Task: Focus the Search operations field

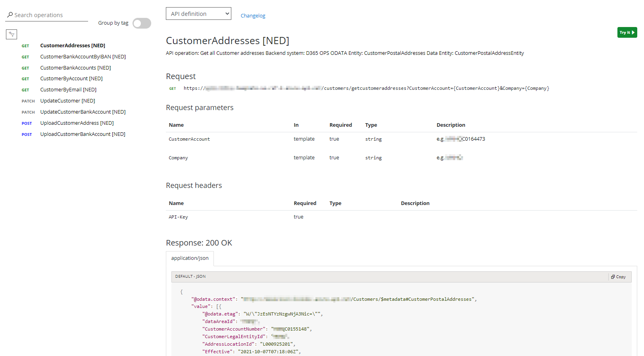Action: coord(46,15)
